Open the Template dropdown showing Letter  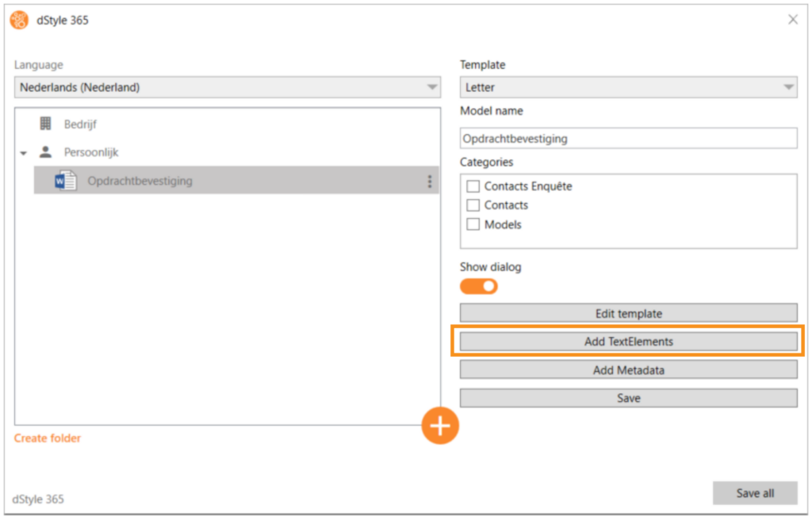pyautogui.click(x=628, y=87)
